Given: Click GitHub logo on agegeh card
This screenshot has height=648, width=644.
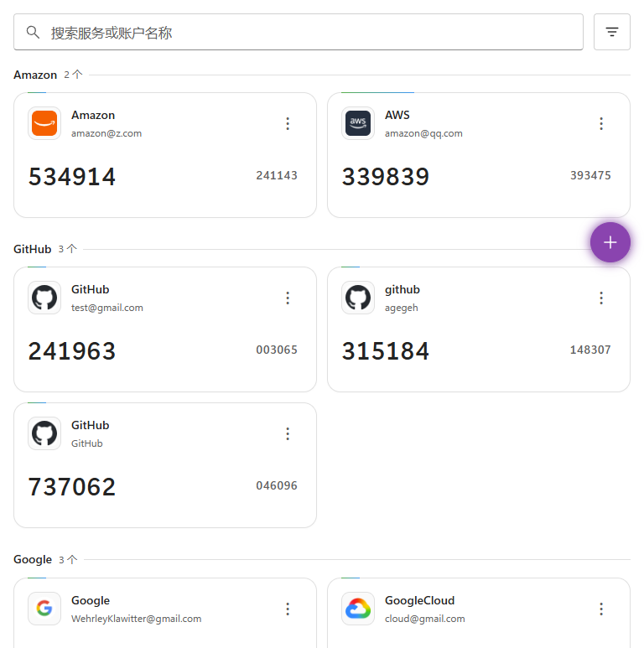Looking at the screenshot, I should (x=358, y=298).
